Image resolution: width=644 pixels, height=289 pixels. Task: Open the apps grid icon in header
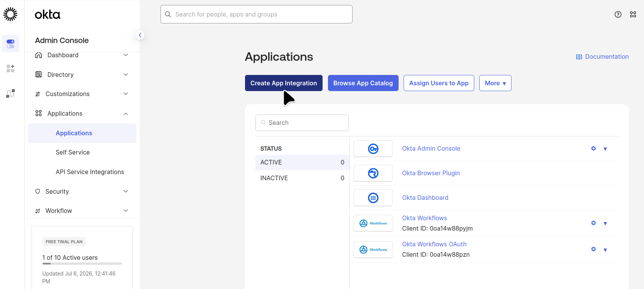[633, 15]
